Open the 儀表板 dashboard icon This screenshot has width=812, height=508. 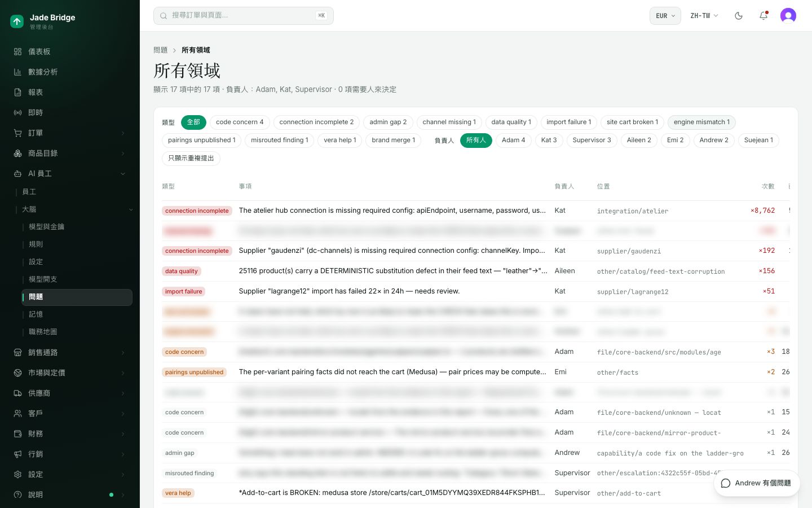coord(17,51)
